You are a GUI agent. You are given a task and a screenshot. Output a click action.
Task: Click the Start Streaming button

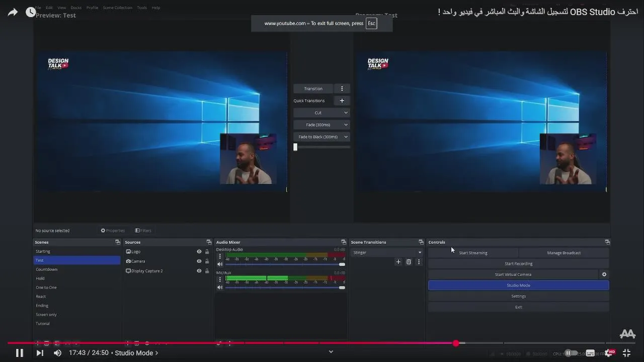(473, 253)
